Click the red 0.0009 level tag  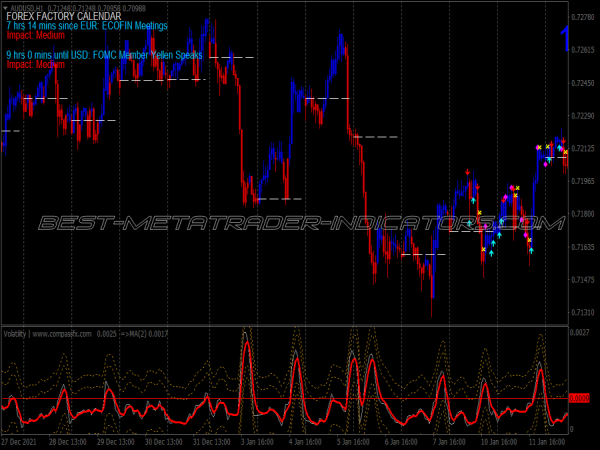(579, 399)
